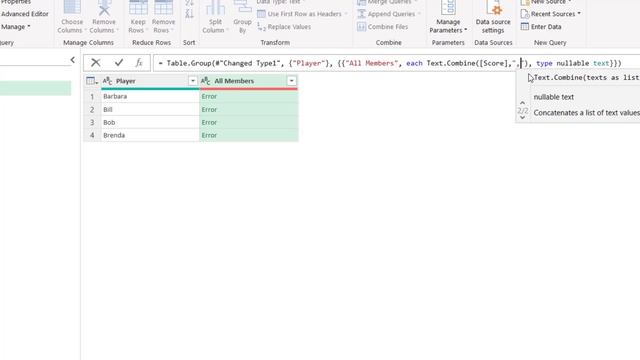The width and height of the screenshot is (640, 360).
Task: Click the Combine Files icon
Action: click(361, 27)
